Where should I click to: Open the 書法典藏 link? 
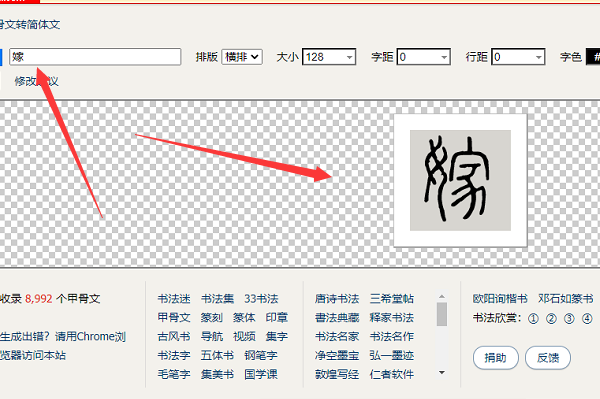(x=337, y=318)
